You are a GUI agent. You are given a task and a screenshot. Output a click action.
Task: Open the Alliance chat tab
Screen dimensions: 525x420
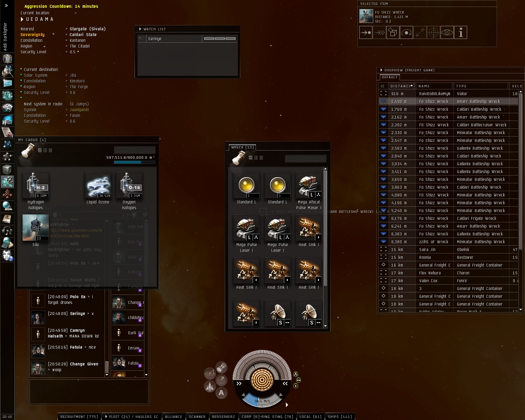coord(173,417)
